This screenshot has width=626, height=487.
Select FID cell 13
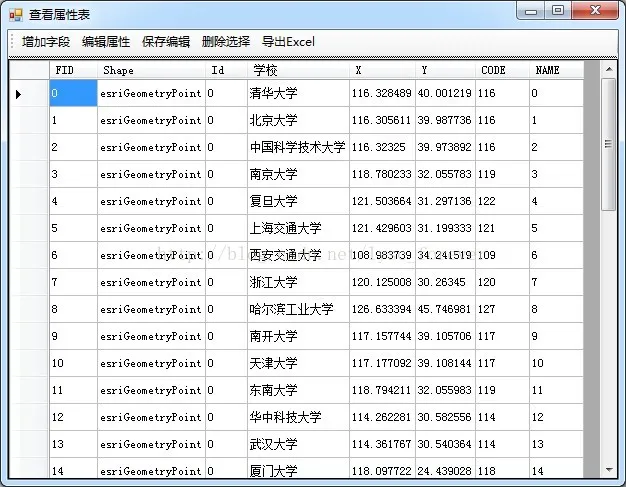click(73, 444)
